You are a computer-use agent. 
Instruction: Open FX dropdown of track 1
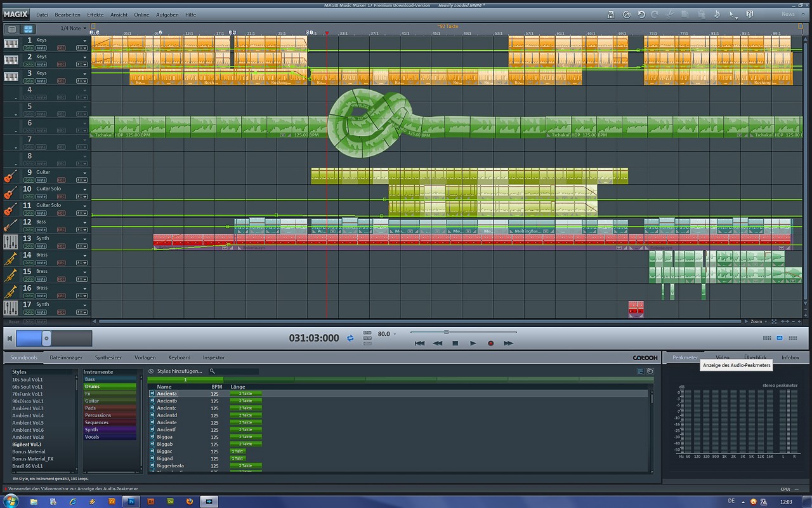tap(82, 48)
